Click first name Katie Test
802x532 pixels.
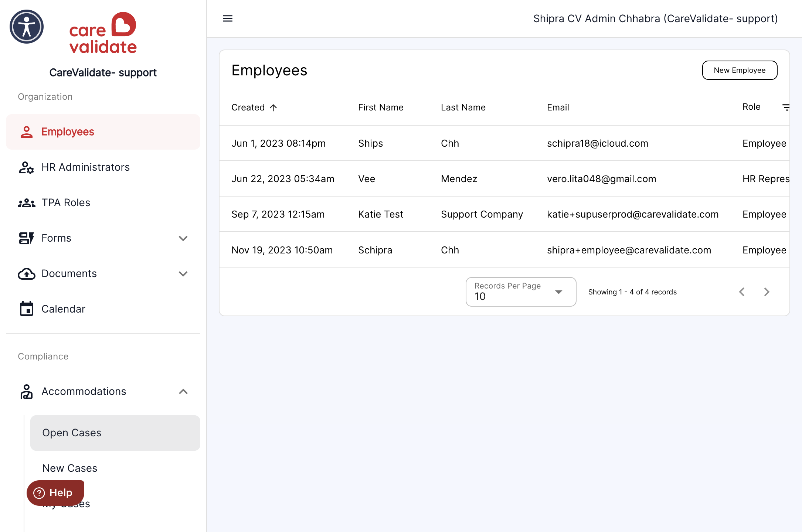(381, 214)
